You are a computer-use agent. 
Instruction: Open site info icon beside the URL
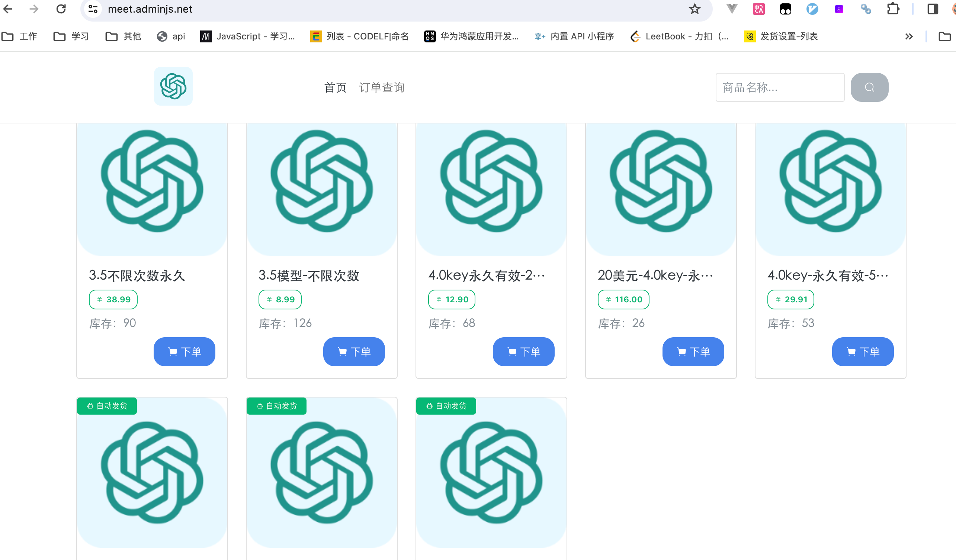point(93,9)
